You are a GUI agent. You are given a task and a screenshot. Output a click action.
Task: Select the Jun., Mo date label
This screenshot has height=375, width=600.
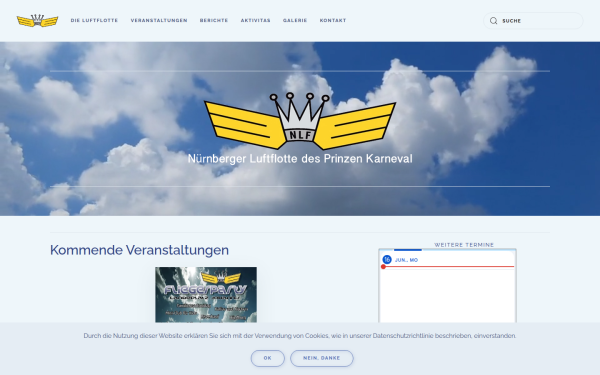coord(406,260)
